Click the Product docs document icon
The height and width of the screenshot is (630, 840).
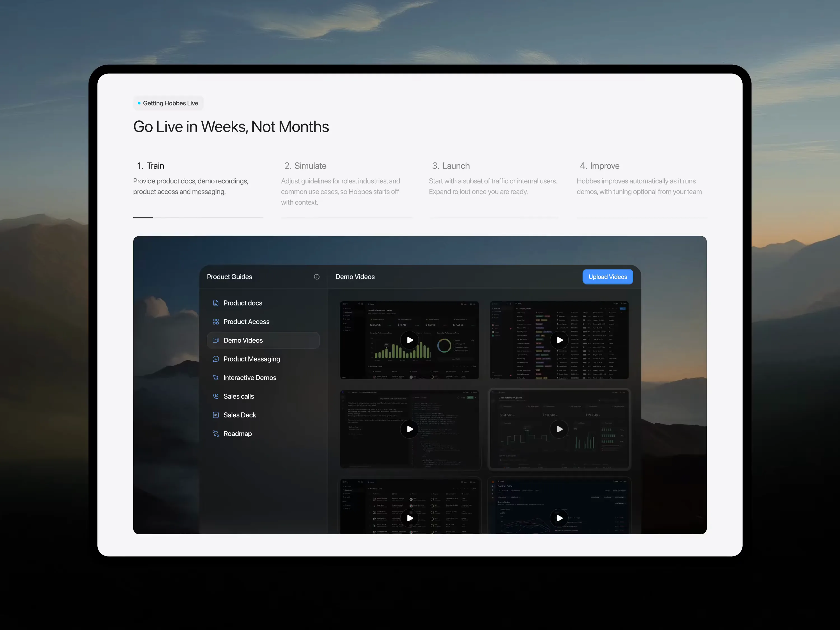[x=216, y=303]
